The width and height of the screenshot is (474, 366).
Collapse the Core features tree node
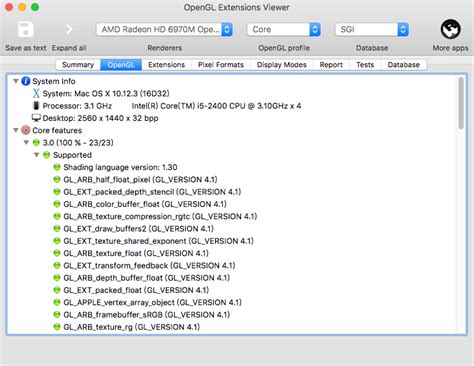[16, 130]
